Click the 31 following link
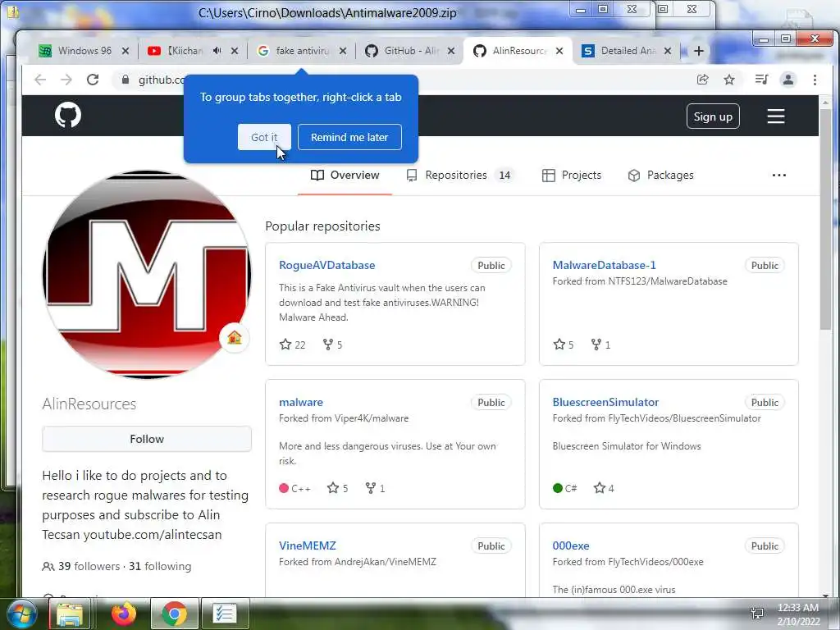Viewport: 840px width, 630px height. (160, 566)
